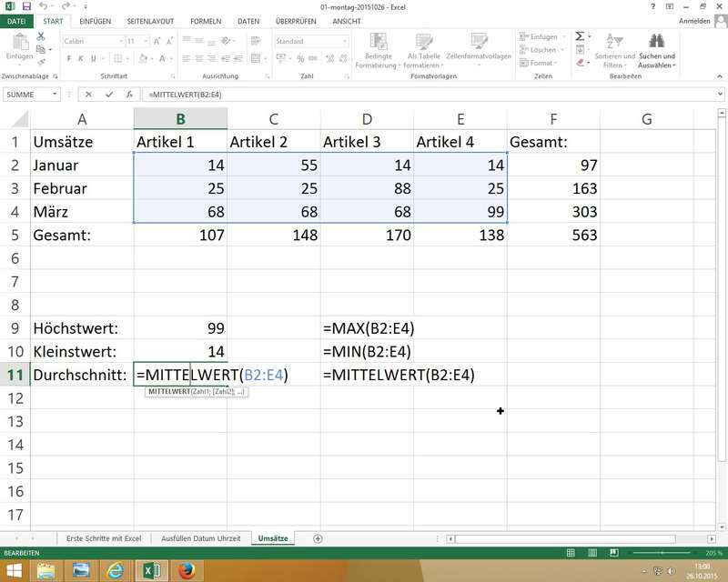The image size is (728, 582).
Task: Open the DATEI backstage menu
Action: [x=17, y=20]
